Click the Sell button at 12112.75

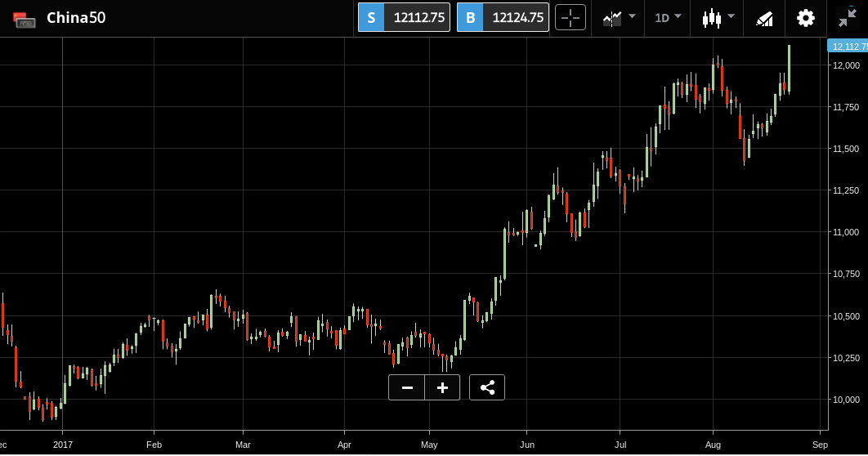pyautogui.click(x=404, y=18)
